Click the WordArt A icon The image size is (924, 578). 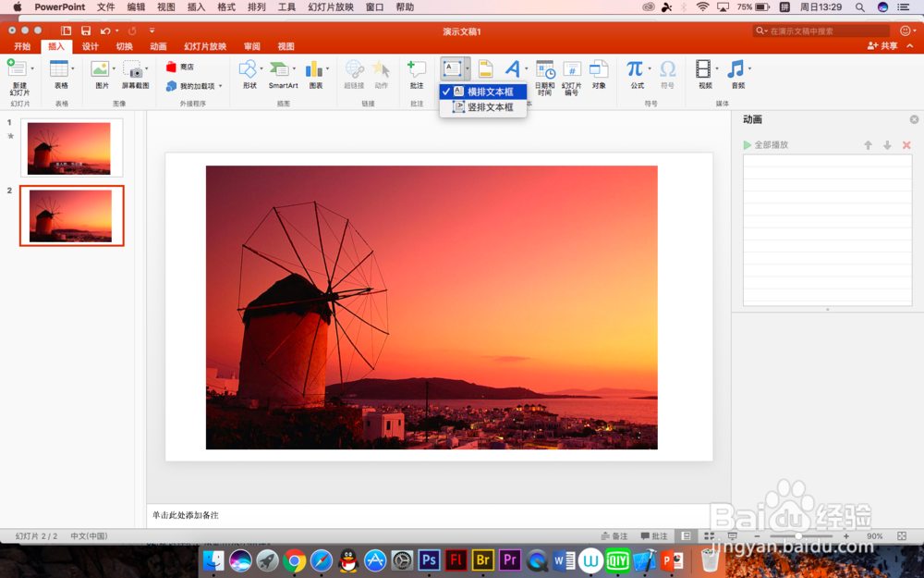coord(513,69)
